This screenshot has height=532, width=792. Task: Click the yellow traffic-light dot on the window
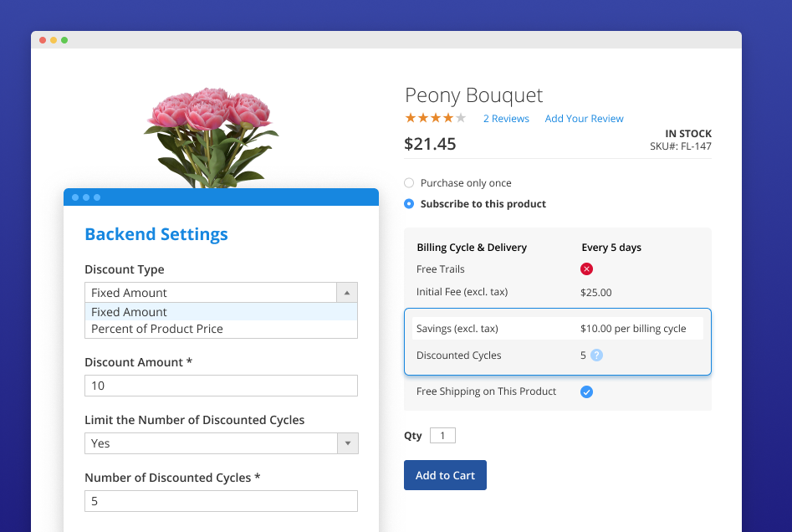pos(54,39)
